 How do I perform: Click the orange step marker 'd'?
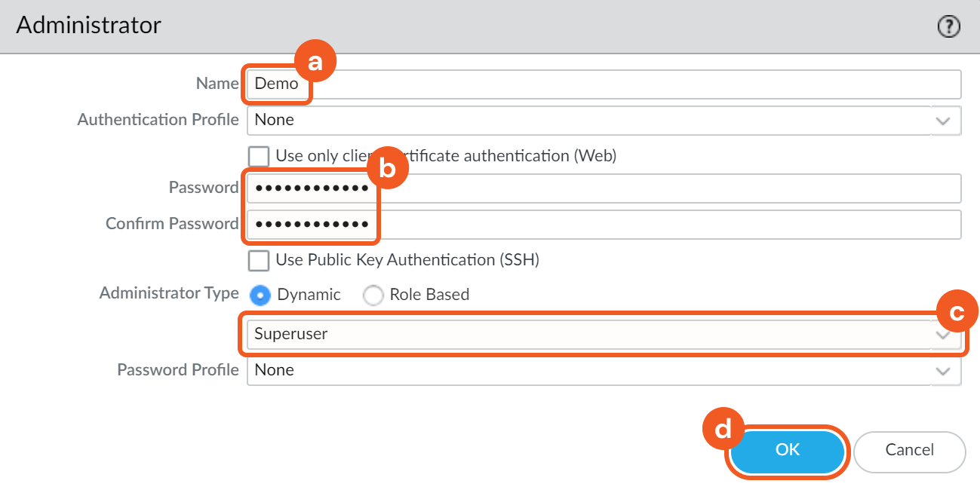pos(723,430)
